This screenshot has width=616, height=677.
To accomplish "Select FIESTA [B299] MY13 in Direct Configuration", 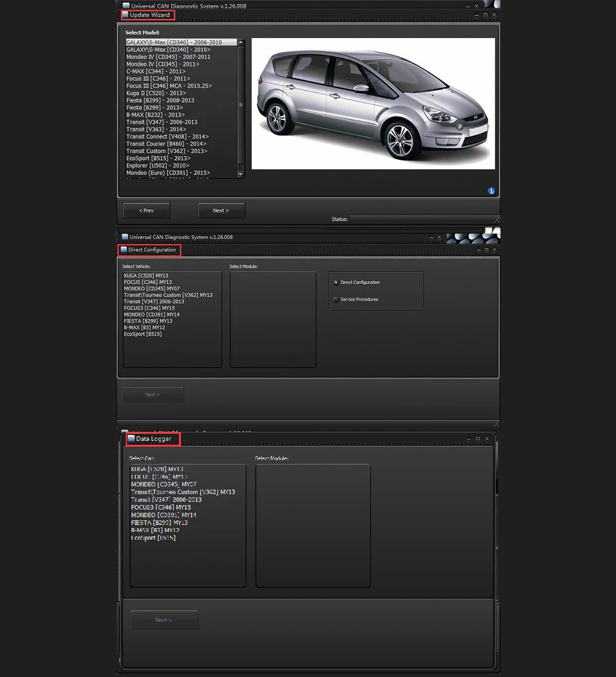I will click(x=148, y=321).
